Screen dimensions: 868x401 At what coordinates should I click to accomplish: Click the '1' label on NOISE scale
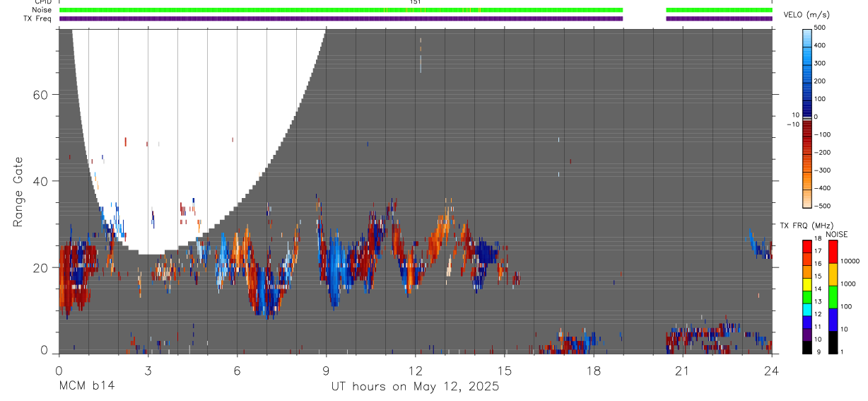click(x=841, y=351)
